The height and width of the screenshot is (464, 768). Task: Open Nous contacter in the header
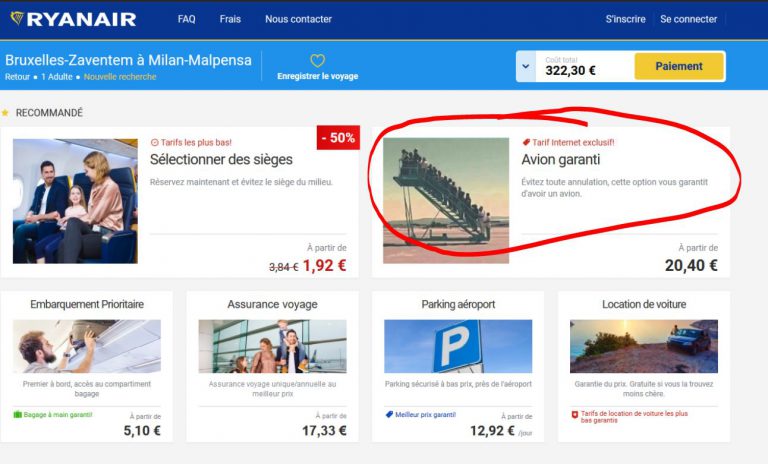tap(298, 19)
